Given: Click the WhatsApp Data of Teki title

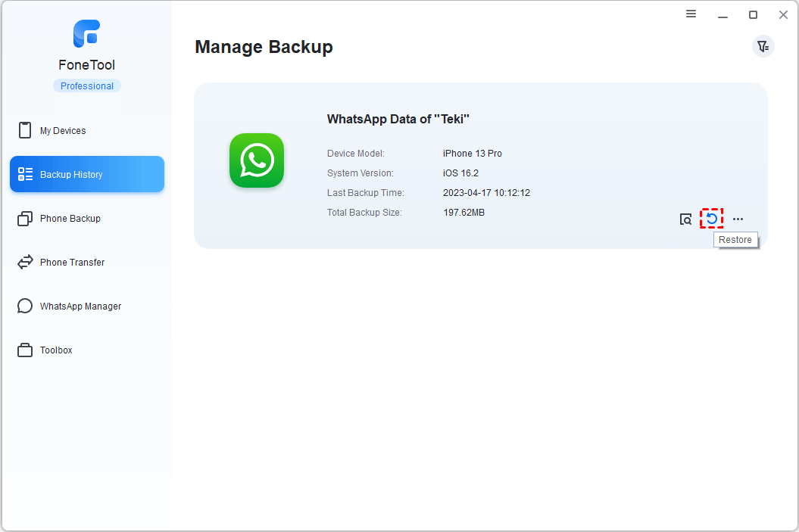Looking at the screenshot, I should (x=398, y=119).
